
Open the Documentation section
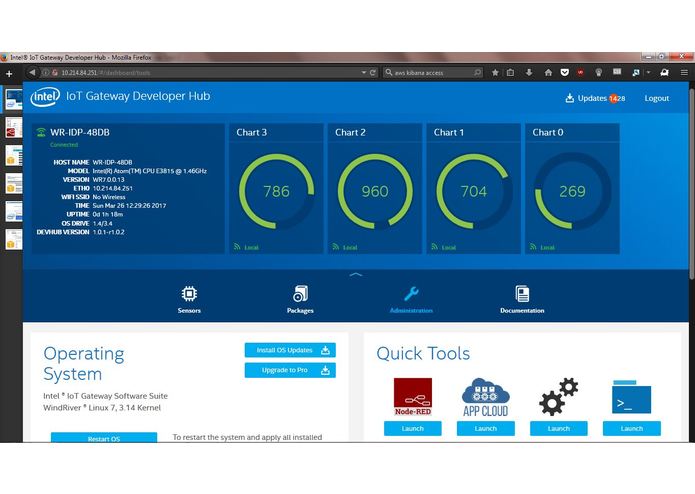click(x=522, y=299)
